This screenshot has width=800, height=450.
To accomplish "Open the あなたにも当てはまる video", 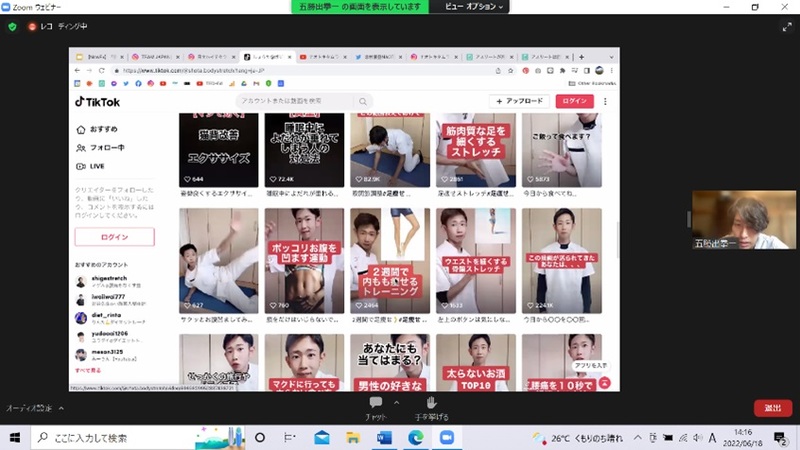I will tap(390, 363).
